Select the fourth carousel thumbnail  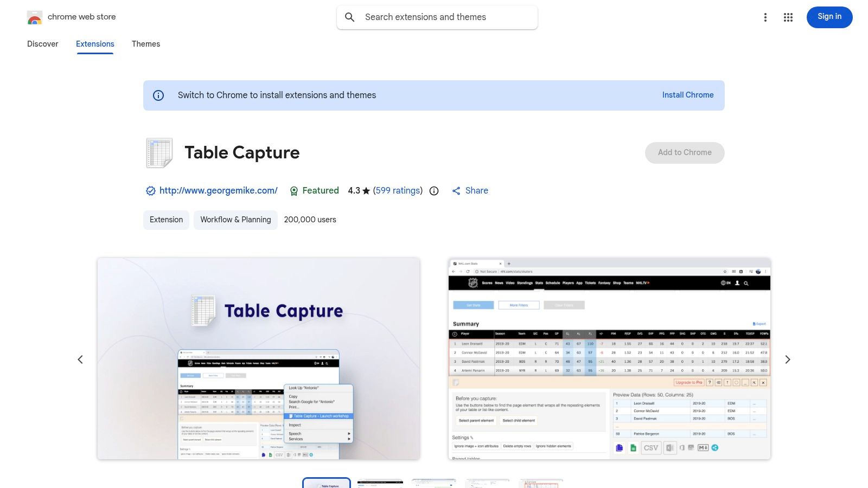[488, 483]
